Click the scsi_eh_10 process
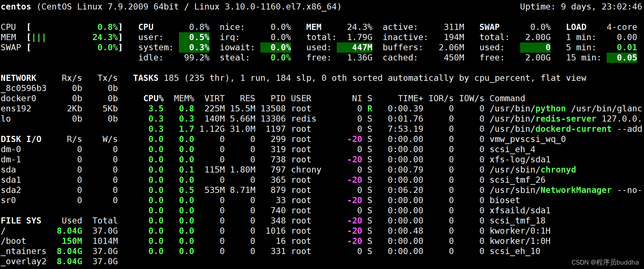 pyautogui.click(x=515, y=251)
